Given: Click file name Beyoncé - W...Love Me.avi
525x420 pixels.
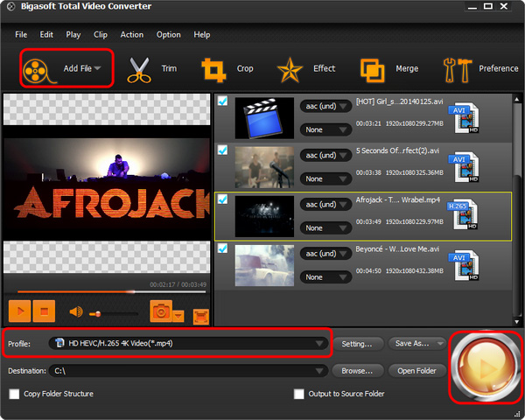Looking at the screenshot, I should pos(397,248).
